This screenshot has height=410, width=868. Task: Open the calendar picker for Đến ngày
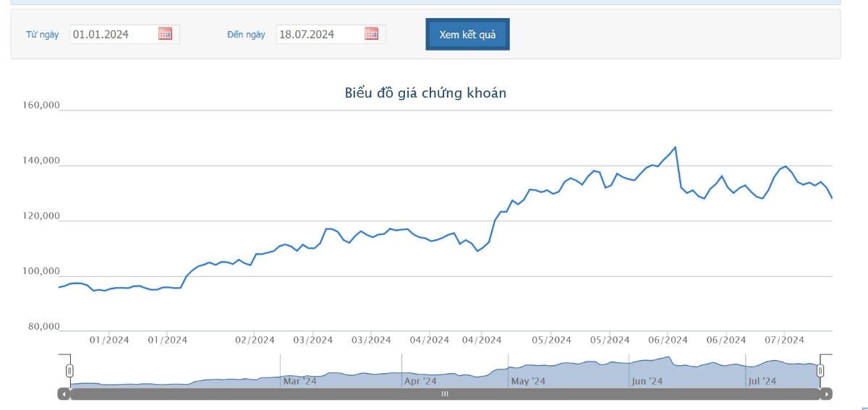tap(371, 34)
